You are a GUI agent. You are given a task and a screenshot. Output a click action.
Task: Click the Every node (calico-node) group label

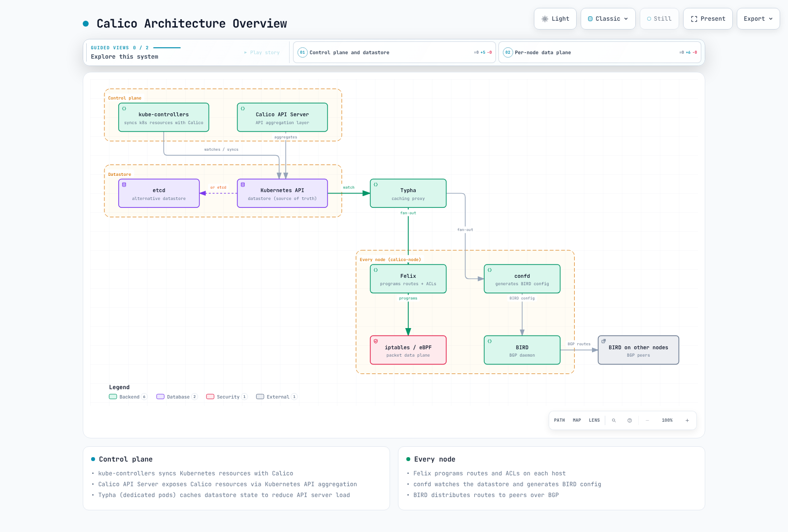point(390,260)
